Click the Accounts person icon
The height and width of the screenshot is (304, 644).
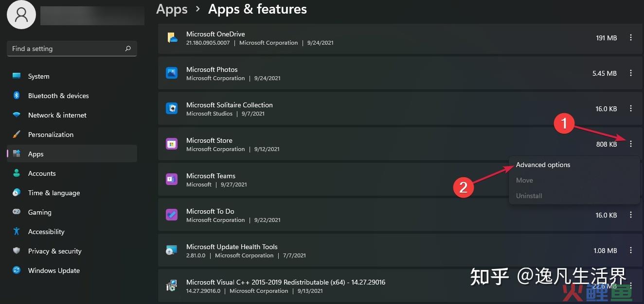point(17,173)
